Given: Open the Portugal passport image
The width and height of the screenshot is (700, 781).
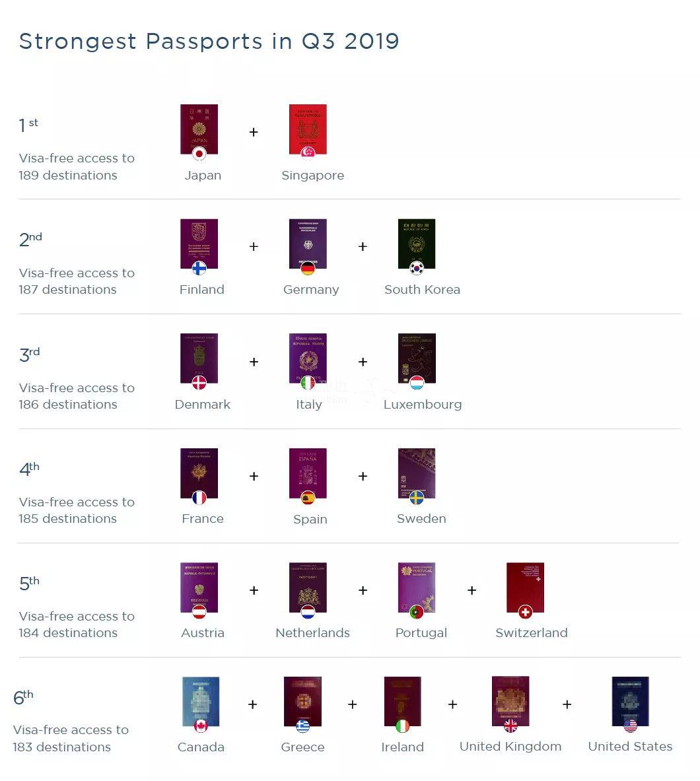Looking at the screenshot, I should [417, 585].
